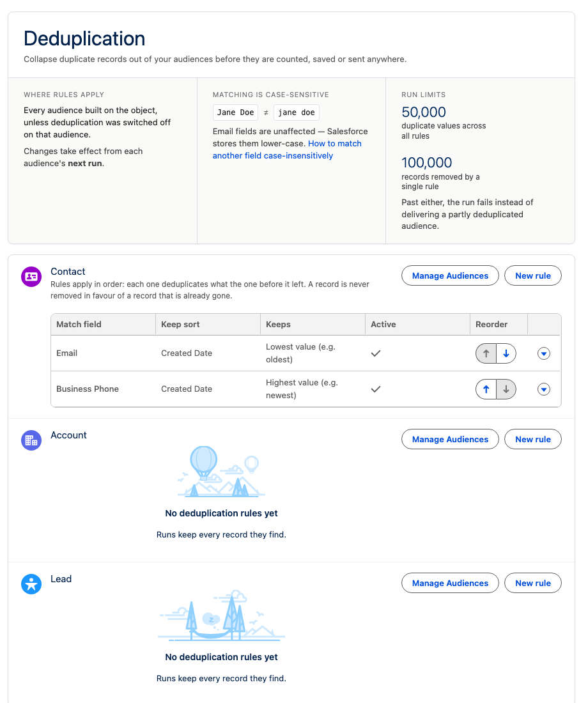Viewport: 588px width, 703px height.
Task: Open Manage Audiences for Contact
Action: point(450,275)
